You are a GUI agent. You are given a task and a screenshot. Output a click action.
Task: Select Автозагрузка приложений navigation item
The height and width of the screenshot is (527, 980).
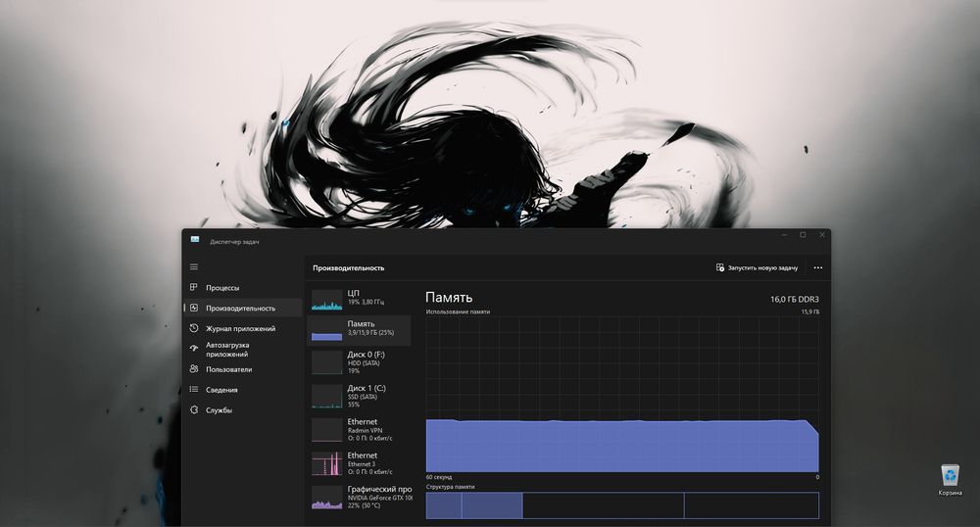click(x=242, y=349)
